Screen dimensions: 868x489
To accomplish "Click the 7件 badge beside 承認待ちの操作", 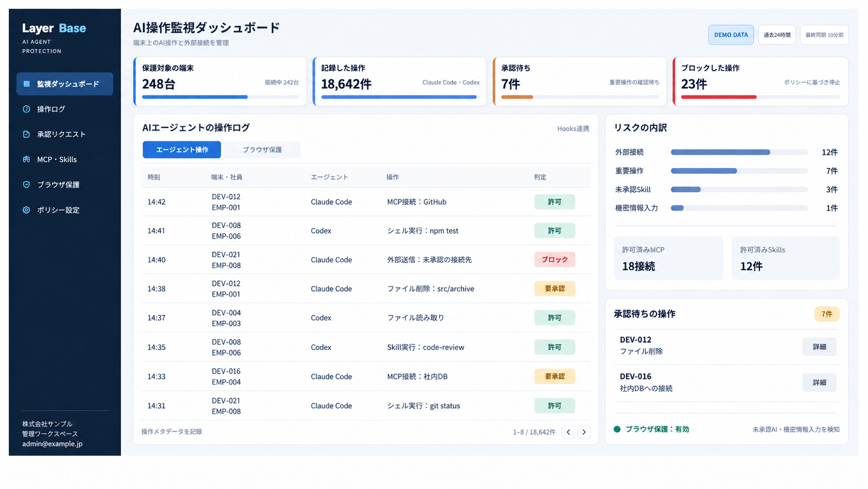I will [x=826, y=314].
